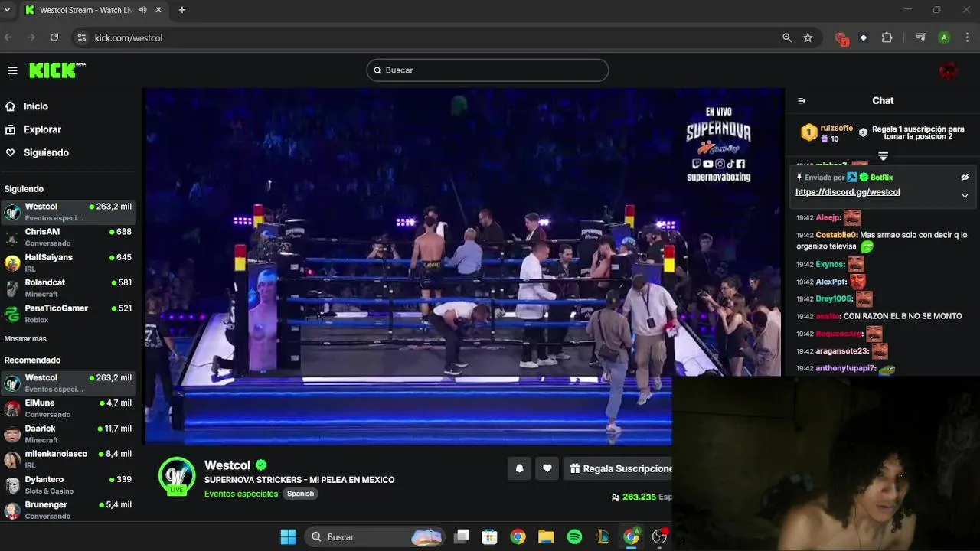This screenshot has height=551, width=980.
Task: Open Kick user avatar menu
Action: tap(949, 70)
